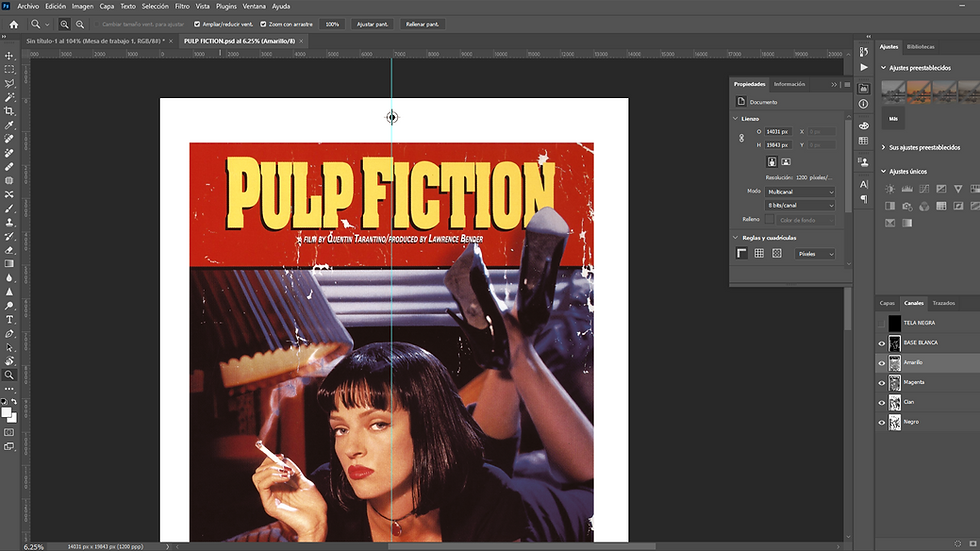This screenshot has width=980, height=551.
Task: Add a Brightness/Contrast adjustment
Action: [x=890, y=189]
